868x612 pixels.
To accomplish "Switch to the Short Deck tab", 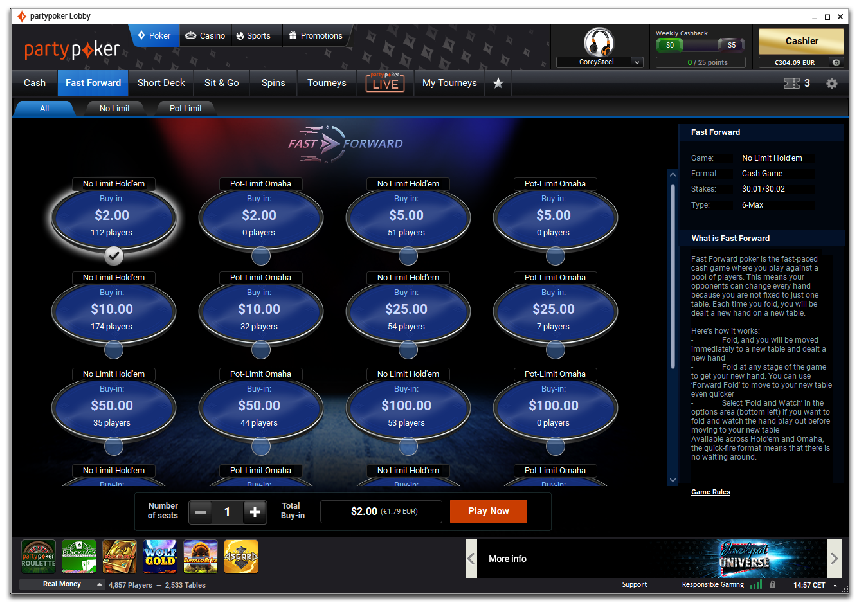I will 161,83.
